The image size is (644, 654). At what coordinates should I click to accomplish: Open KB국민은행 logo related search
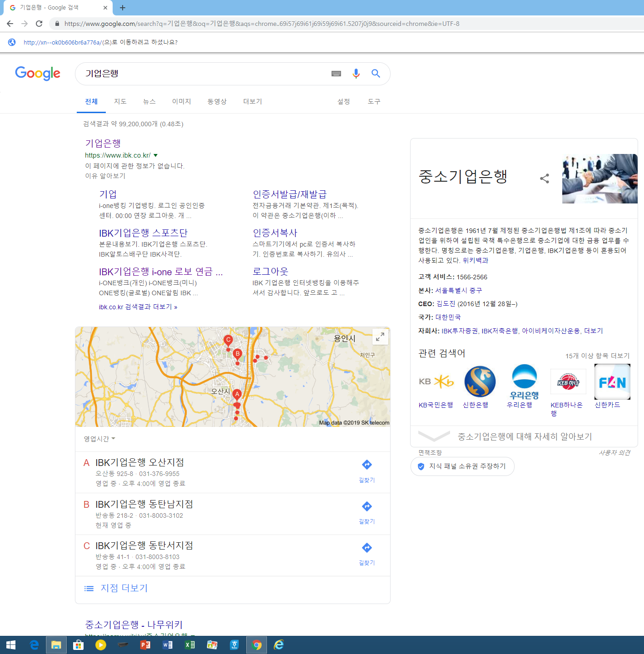pos(436,381)
